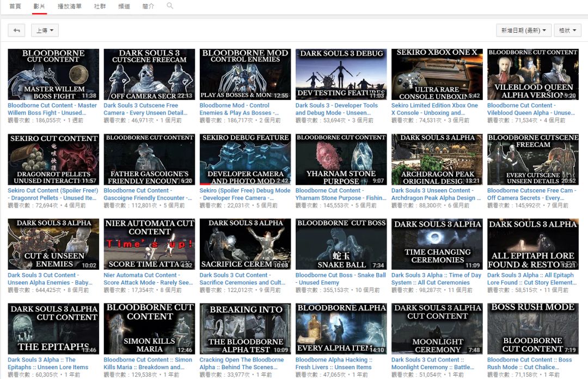This screenshot has width=588, height=379.
Task: Expand the 新增日期 (最新) sort dropdown
Action: click(x=524, y=30)
